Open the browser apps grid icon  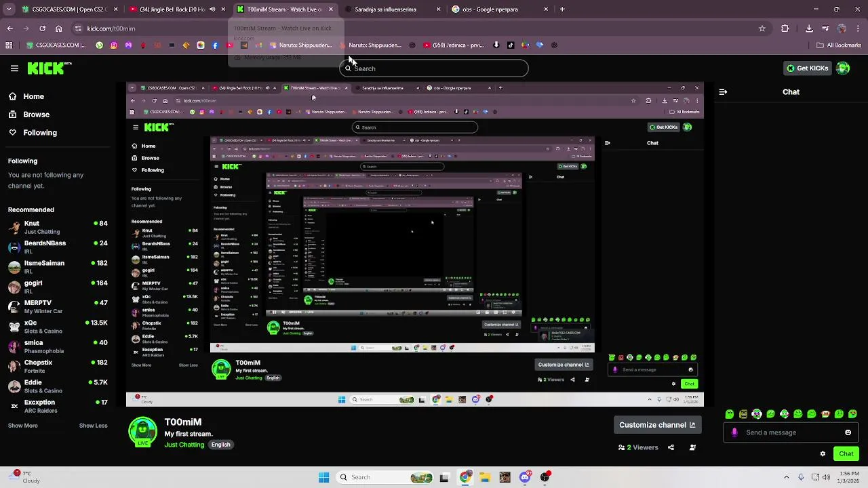click(x=9, y=45)
